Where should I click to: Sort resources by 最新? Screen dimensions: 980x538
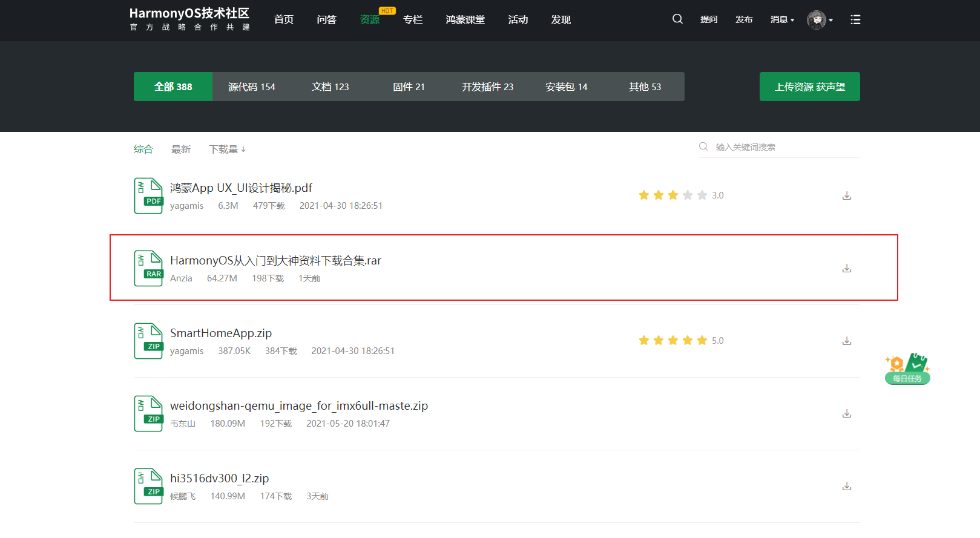point(181,149)
